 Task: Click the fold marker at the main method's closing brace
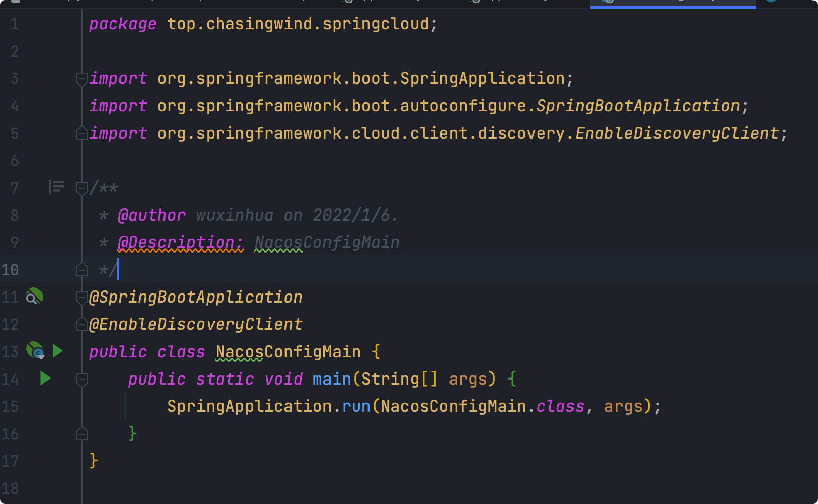tap(81, 434)
